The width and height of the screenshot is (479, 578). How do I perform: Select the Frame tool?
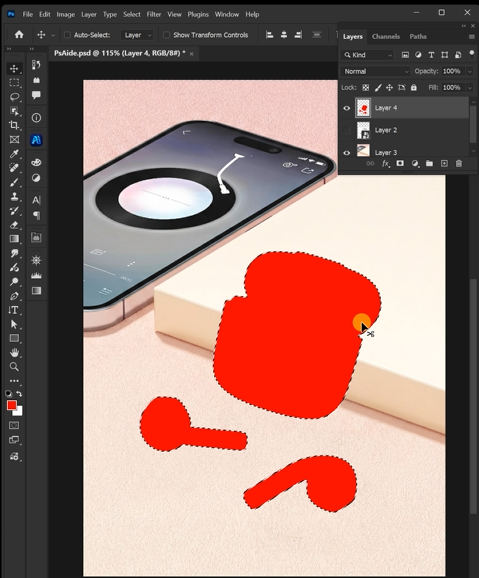(14, 139)
